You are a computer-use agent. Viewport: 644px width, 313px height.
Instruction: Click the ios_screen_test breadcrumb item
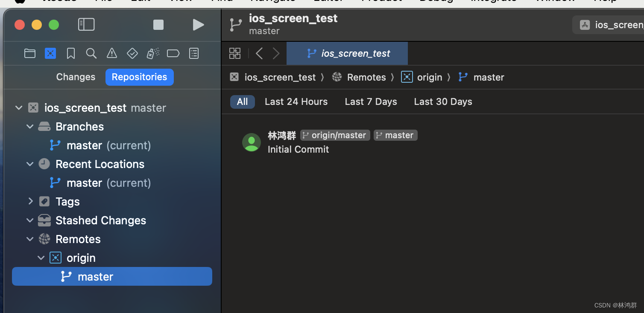click(x=273, y=77)
